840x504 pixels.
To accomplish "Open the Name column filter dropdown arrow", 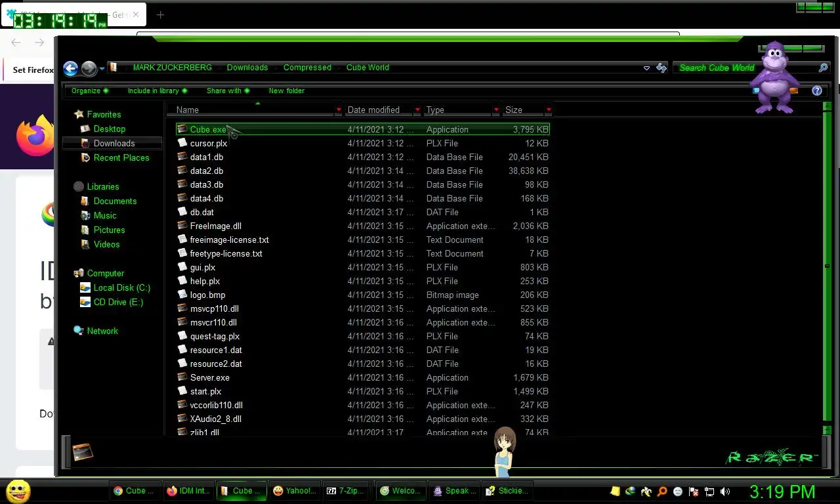I will [x=339, y=110].
